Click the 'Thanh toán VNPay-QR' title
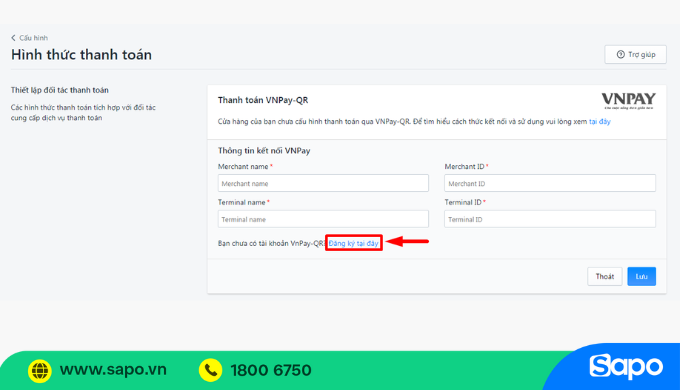This screenshot has height=390, width=680. click(x=263, y=100)
